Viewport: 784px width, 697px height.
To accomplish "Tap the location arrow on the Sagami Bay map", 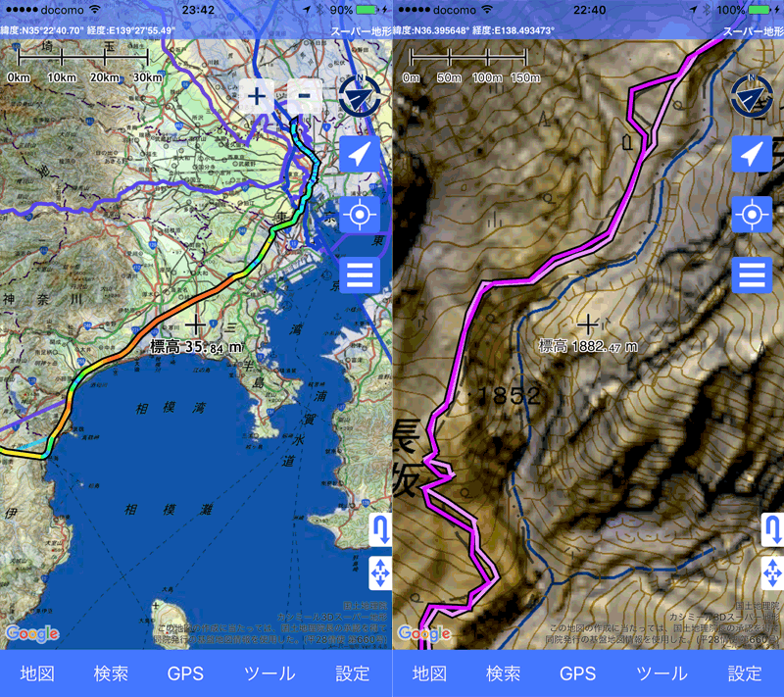I will 360,154.
